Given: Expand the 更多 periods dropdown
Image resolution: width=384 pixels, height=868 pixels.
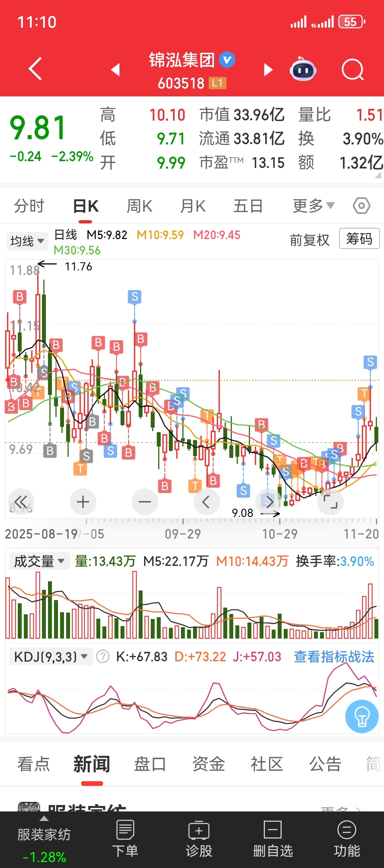Looking at the screenshot, I should click(x=313, y=206).
